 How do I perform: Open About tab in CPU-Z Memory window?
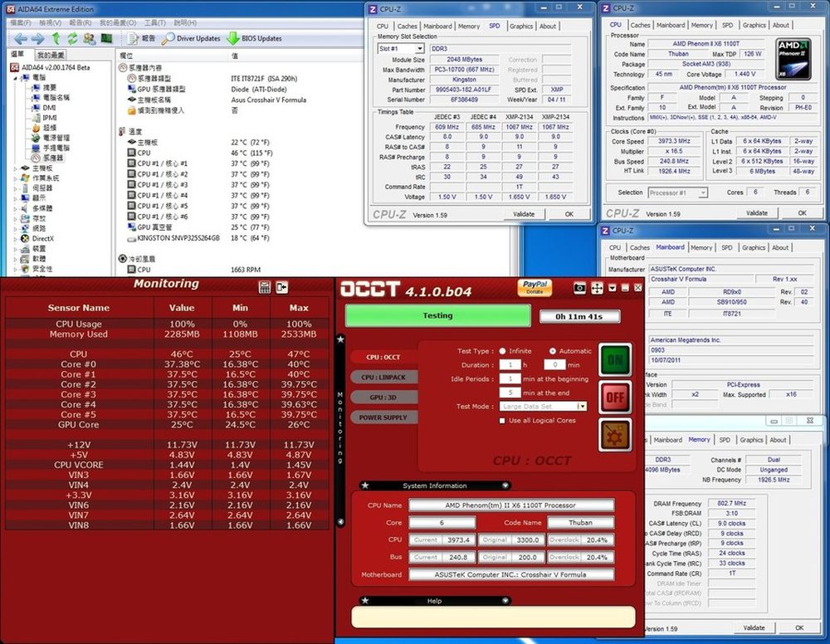(x=778, y=440)
